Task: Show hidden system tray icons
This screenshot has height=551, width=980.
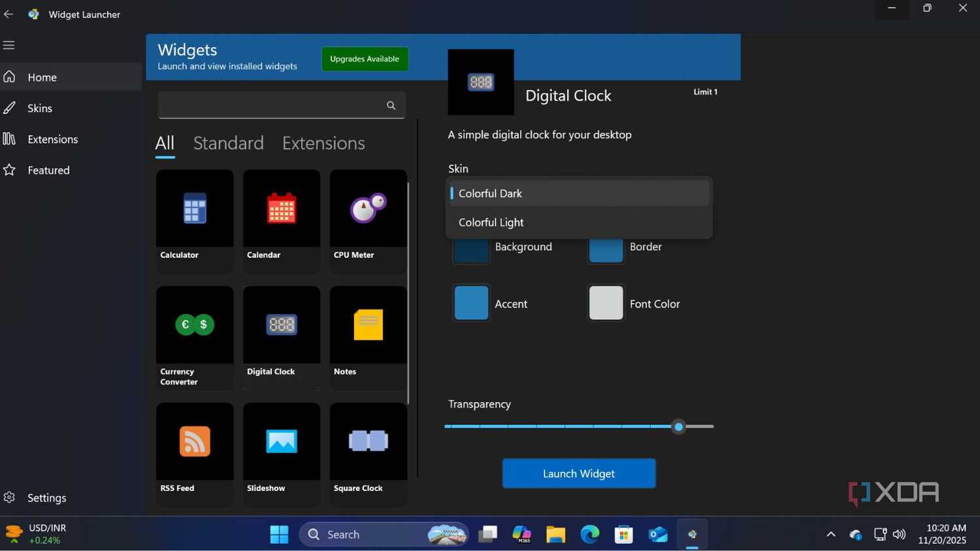Action: click(831, 534)
